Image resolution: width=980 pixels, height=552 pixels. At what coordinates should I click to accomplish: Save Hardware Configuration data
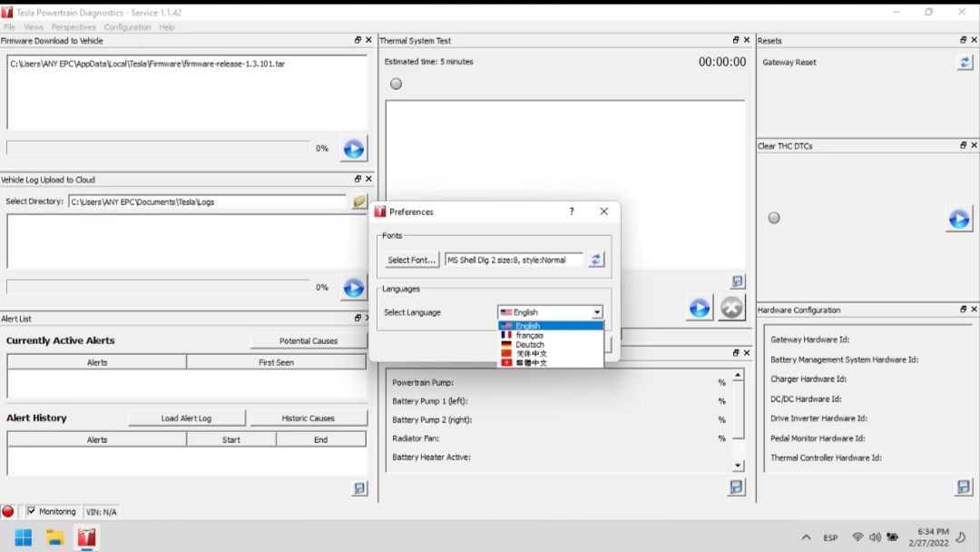(963, 487)
